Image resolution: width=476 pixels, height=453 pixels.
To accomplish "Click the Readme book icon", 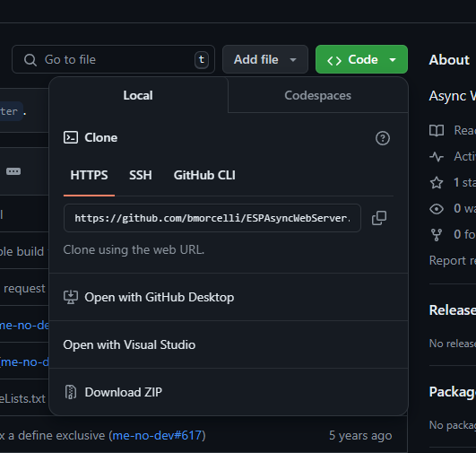I will click(437, 131).
